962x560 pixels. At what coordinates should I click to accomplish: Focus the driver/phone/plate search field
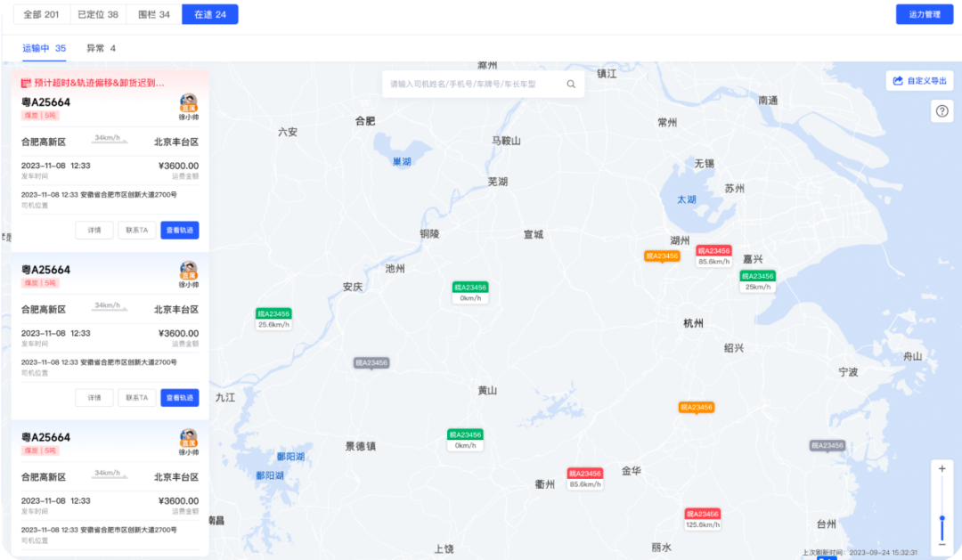pos(483,84)
